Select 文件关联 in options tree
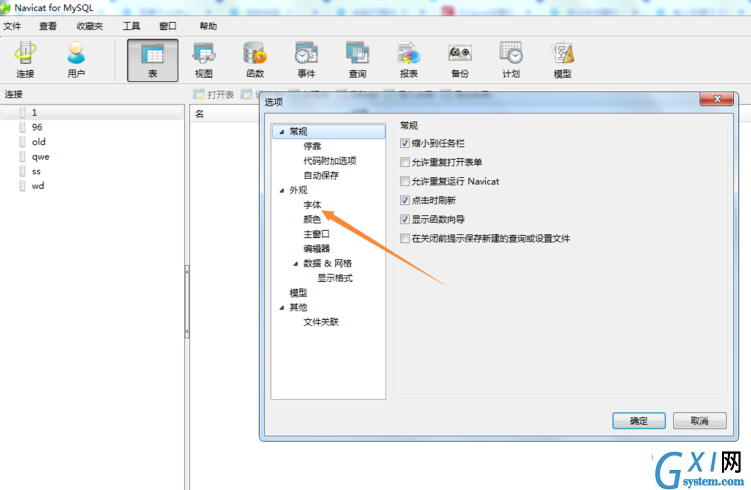Image resolution: width=751 pixels, height=490 pixels. pos(321,322)
